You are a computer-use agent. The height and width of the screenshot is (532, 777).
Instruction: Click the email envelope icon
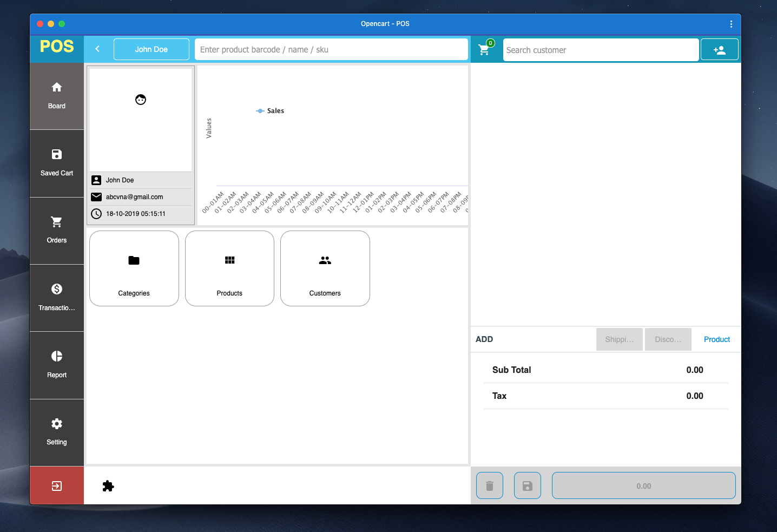[x=96, y=197]
